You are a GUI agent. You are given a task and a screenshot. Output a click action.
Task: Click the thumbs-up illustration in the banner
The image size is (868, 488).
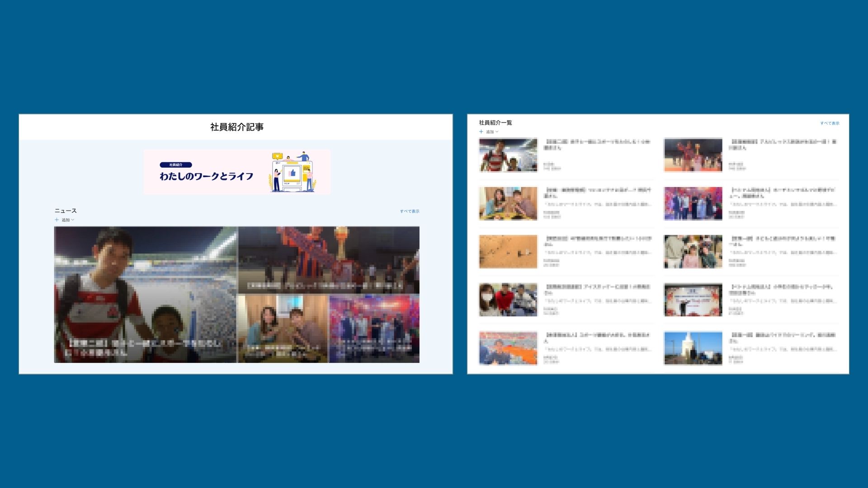[x=292, y=173]
